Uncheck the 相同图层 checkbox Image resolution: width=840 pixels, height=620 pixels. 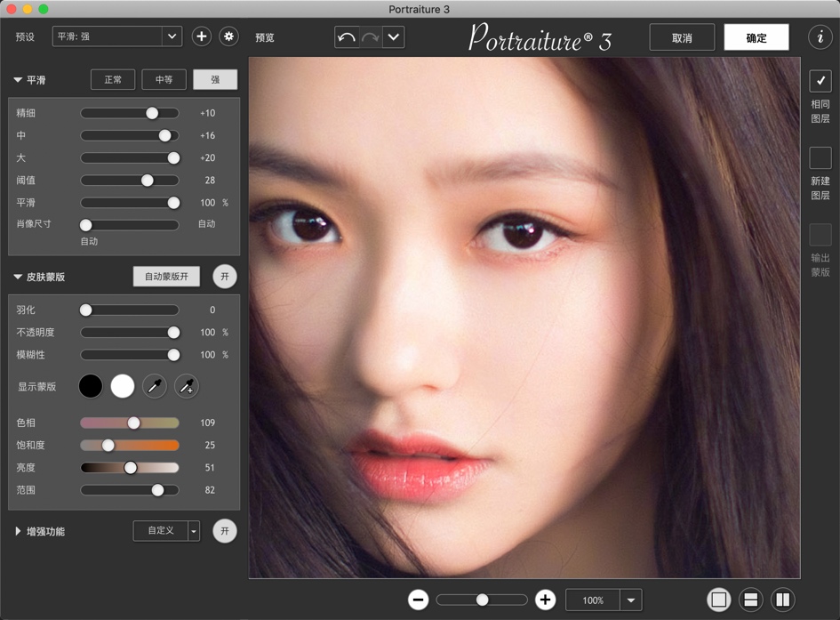pos(820,81)
